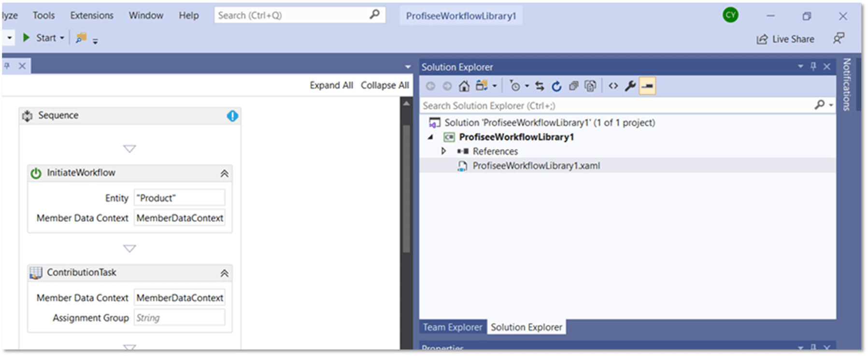
Task: Open Properties wrench in Solution Explorer
Action: [x=630, y=86]
